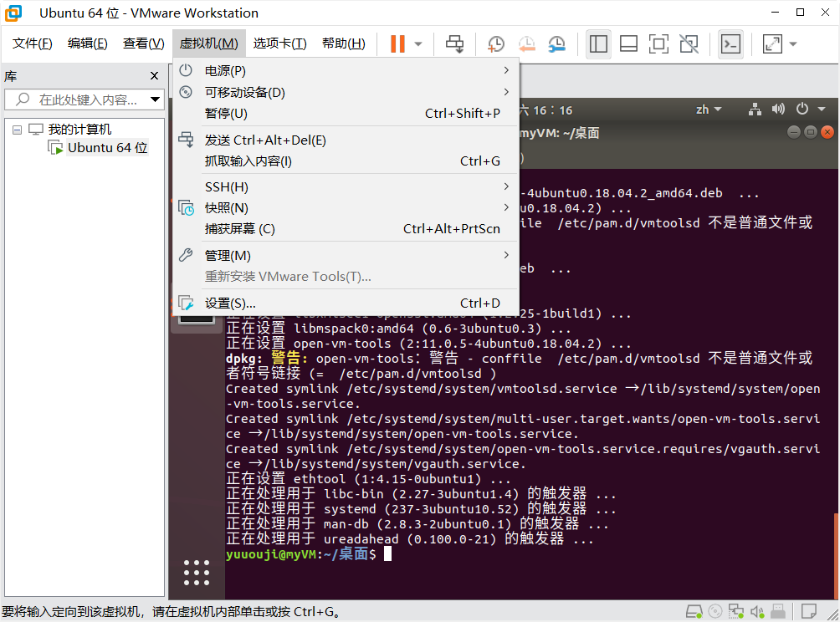
Task: Click the Ubuntu power menu icon
Action: 802,110
